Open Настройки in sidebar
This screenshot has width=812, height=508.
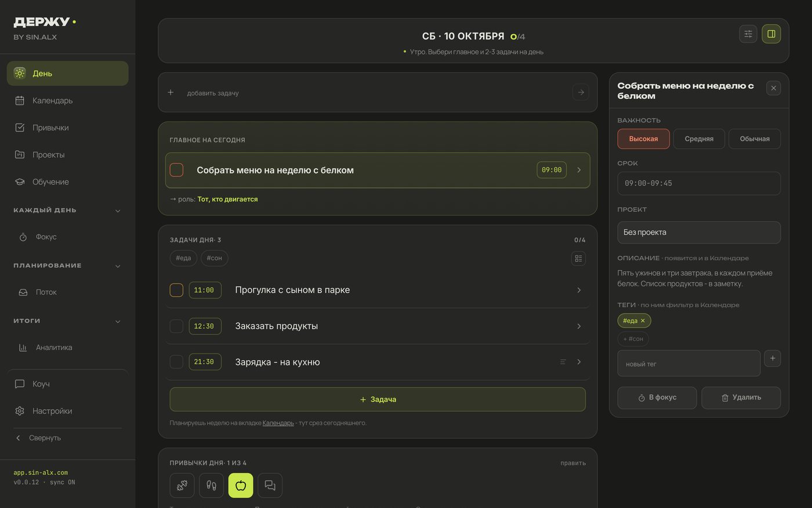tap(67, 411)
